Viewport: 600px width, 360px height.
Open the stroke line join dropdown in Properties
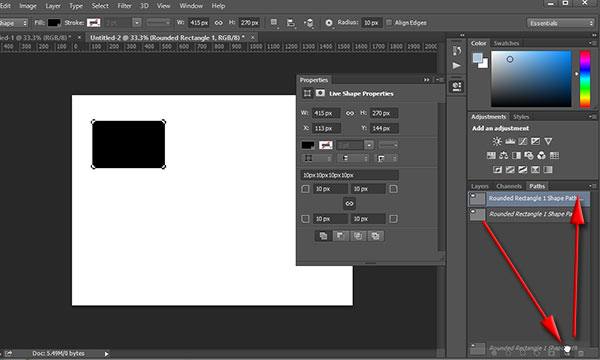(x=386, y=158)
